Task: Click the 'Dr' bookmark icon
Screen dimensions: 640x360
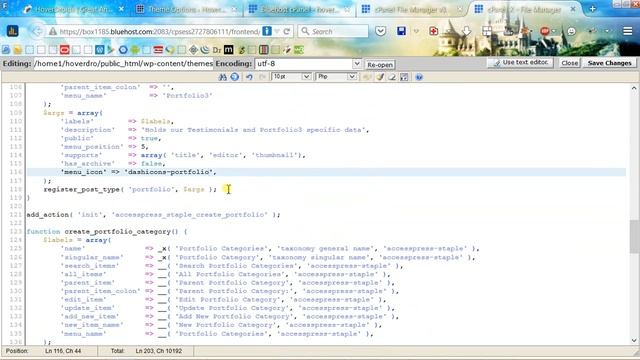Action: (217, 50)
